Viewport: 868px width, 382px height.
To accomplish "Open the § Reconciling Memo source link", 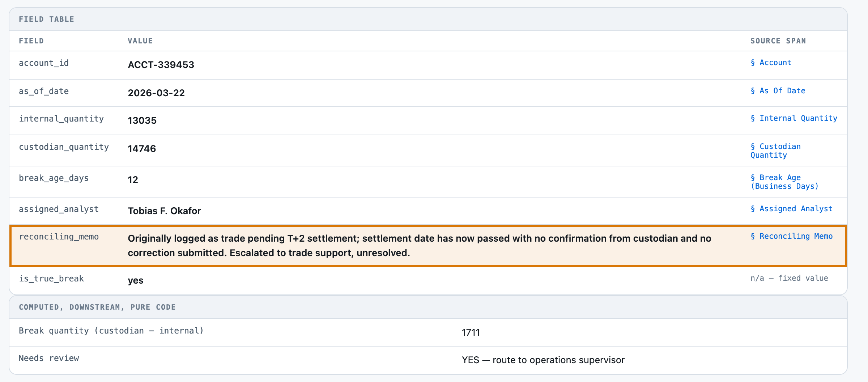I will pyautogui.click(x=791, y=236).
